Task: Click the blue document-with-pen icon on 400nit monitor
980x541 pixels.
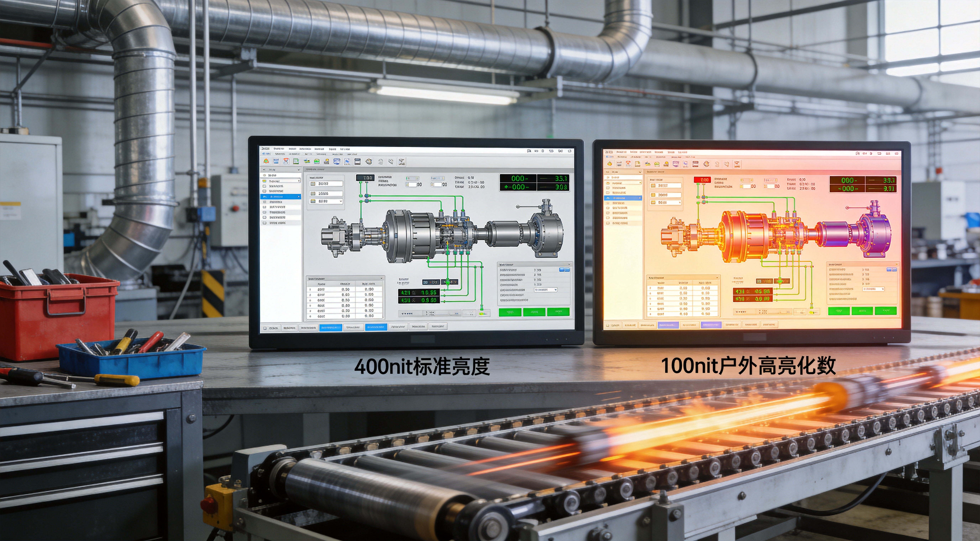Action: [x=347, y=162]
